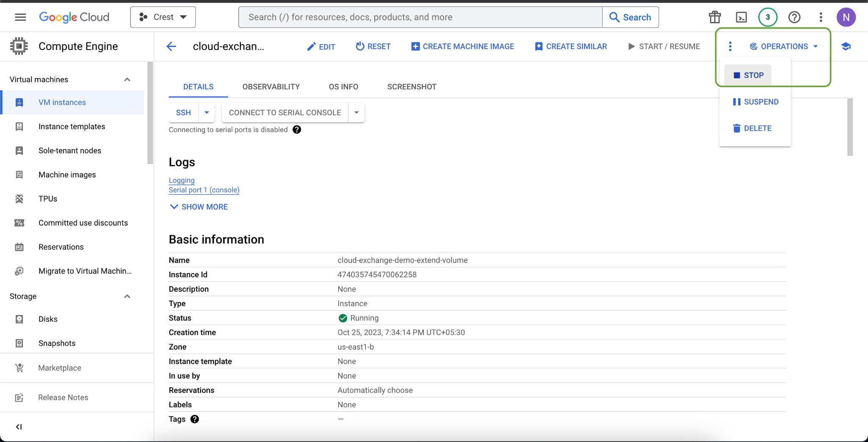This screenshot has width=868, height=442.
Task: Click START / RESUME
Action: 664,47
